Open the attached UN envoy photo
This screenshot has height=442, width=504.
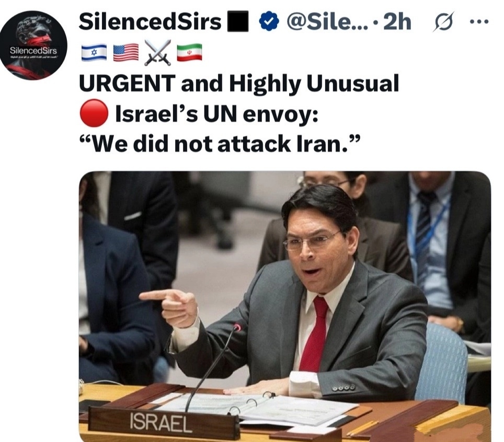coord(285,307)
